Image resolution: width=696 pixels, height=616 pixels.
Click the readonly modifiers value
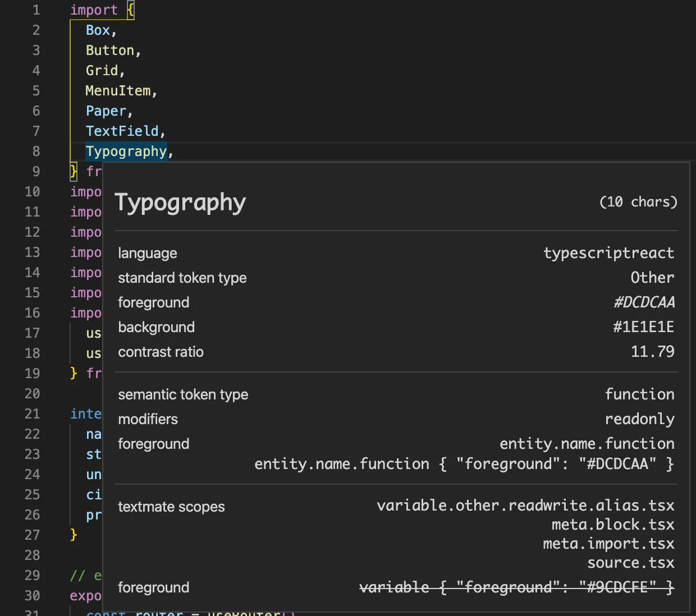pyautogui.click(x=639, y=419)
